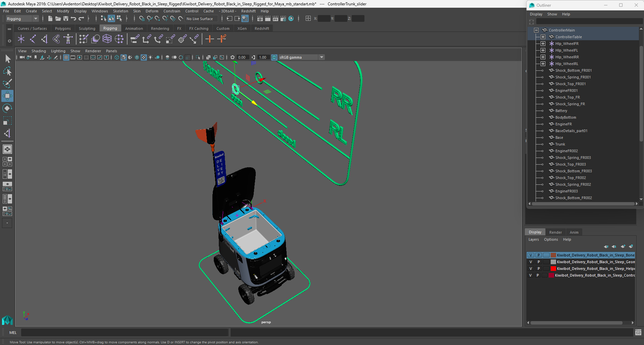This screenshot has height=345, width=644.
Task: Create a new scene with the toolbar icon
Action: point(50,19)
